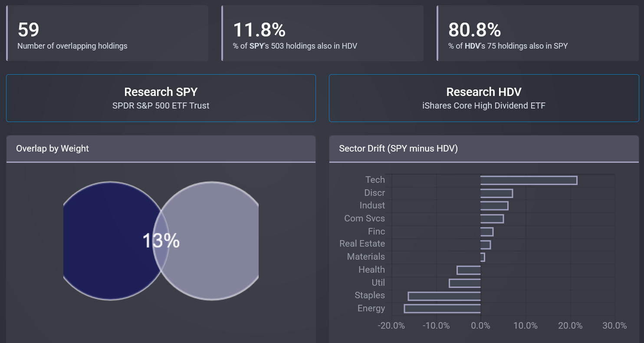The width and height of the screenshot is (644, 343).
Task: Click the light gray Venn diagram circle
Action: pos(215,240)
